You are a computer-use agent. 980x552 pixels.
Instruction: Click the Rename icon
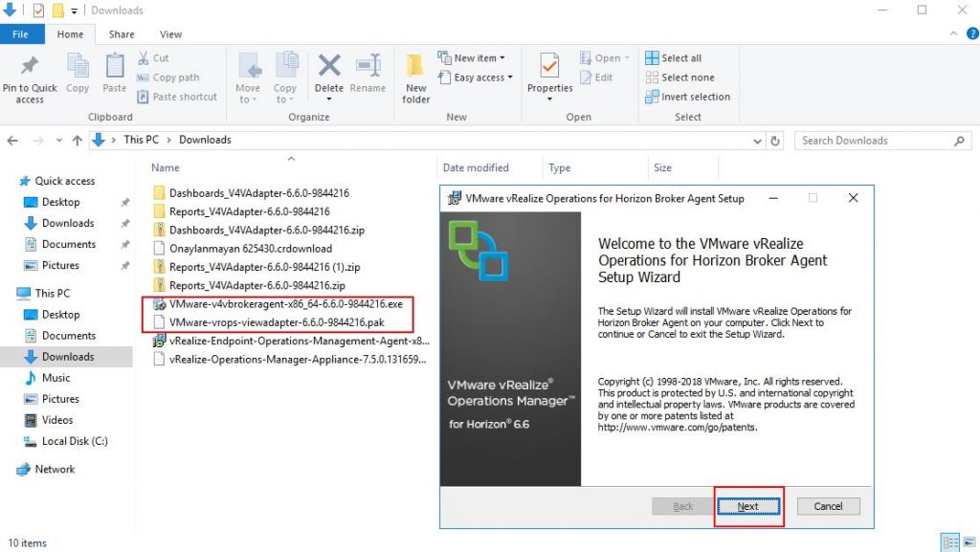tap(368, 65)
